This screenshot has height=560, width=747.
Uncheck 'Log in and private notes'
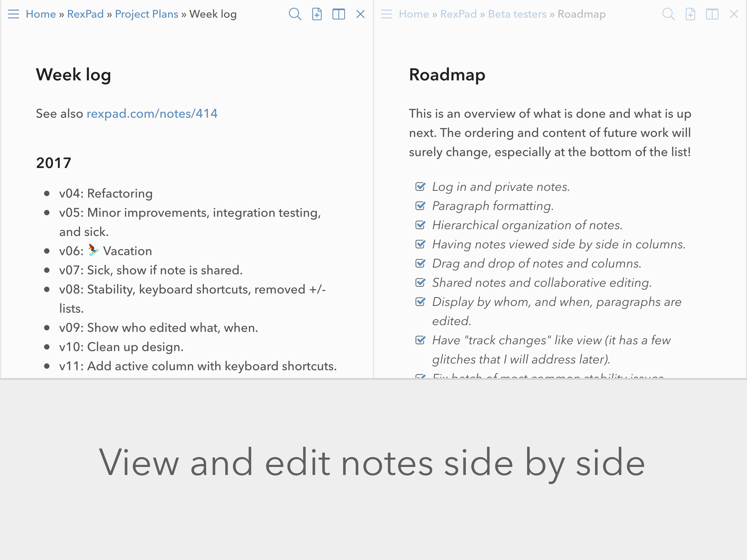420,186
